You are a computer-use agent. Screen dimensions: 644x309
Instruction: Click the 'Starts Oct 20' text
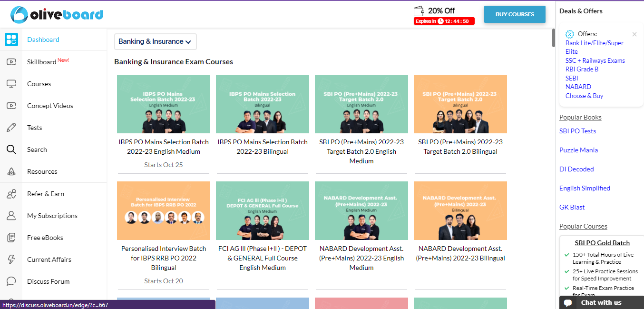tap(164, 281)
